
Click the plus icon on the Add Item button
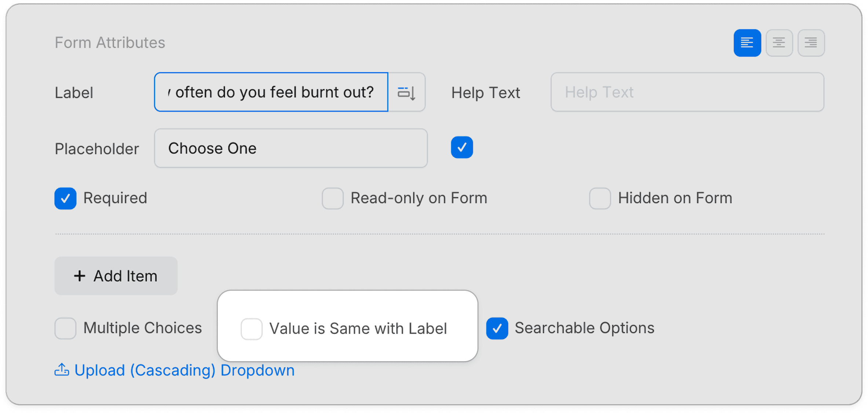click(x=79, y=276)
